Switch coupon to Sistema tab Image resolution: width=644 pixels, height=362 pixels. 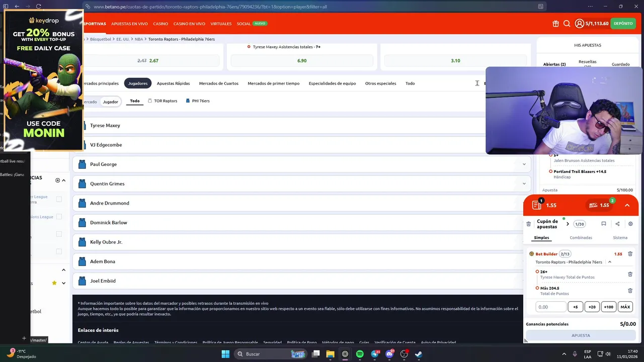pyautogui.click(x=620, y=238)
